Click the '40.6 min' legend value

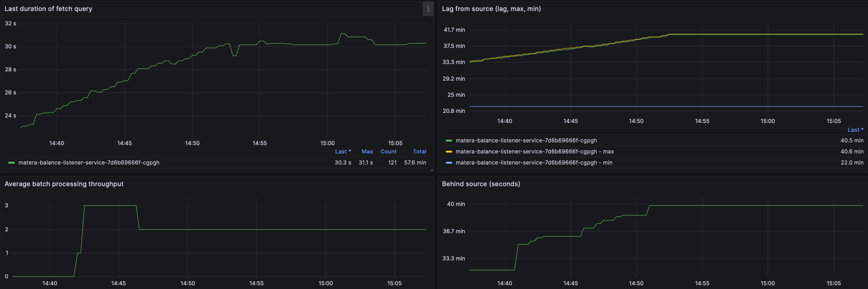(x=852, y=152)
